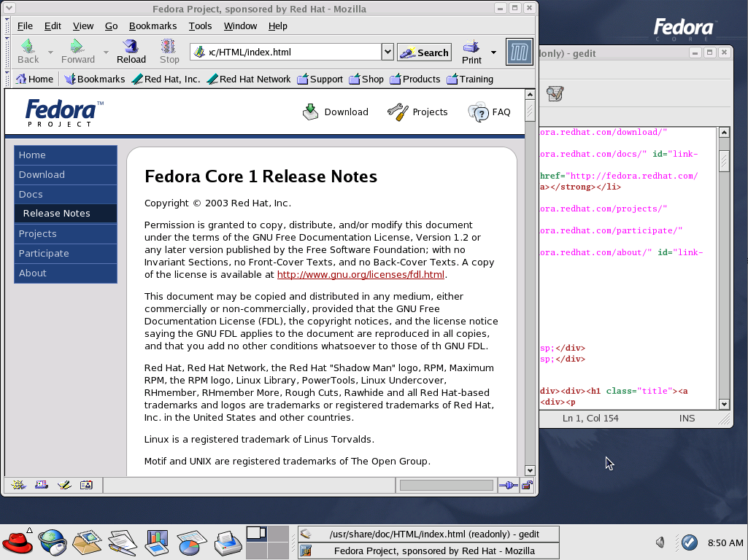Select the Download icon on the Fedora page

click(x=310, y=111)
